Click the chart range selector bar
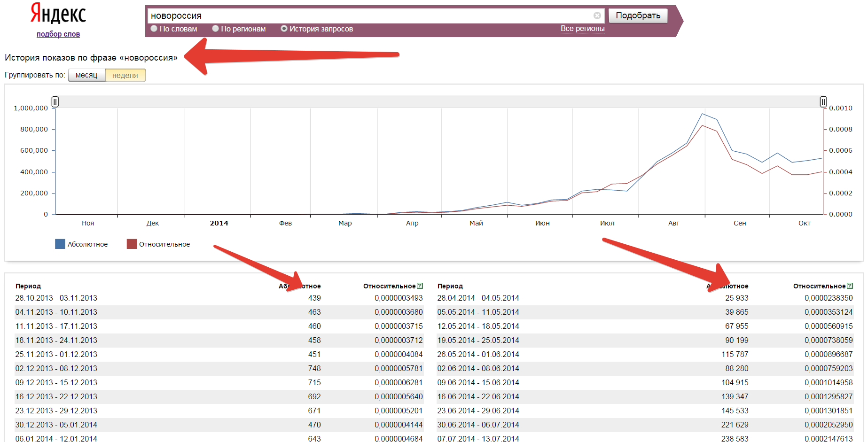868x442 pixels. pos(439,101)
